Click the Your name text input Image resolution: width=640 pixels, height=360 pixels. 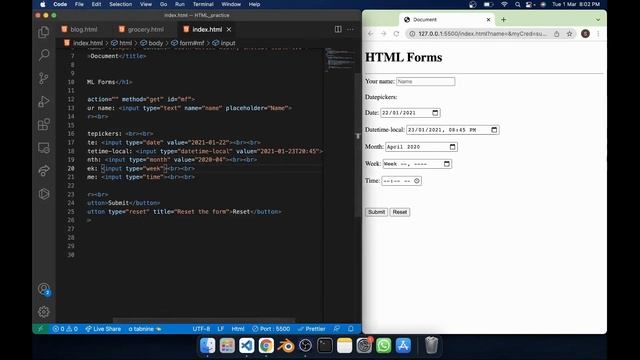coord(425,82)
